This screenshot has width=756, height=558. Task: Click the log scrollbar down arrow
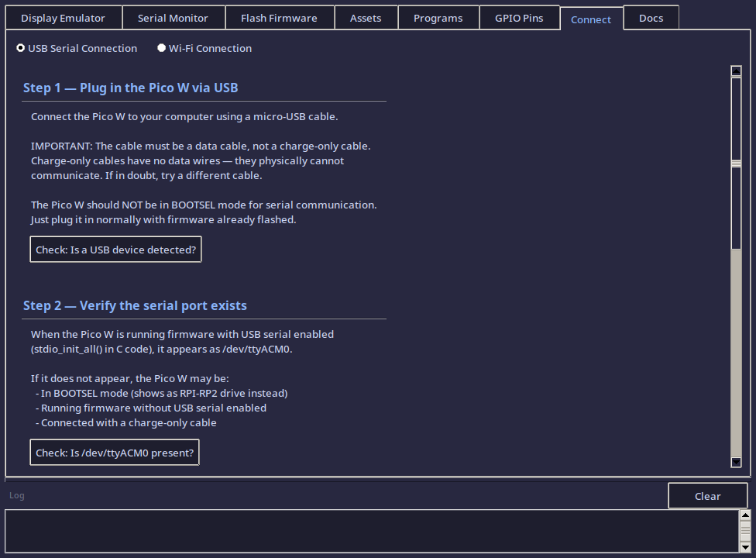pos(747,548)
